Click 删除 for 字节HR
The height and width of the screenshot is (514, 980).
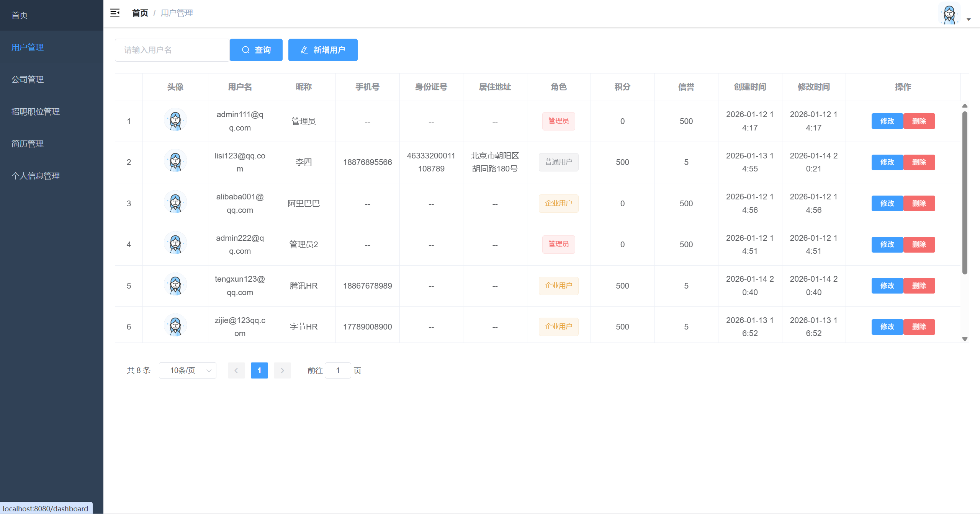919,327
